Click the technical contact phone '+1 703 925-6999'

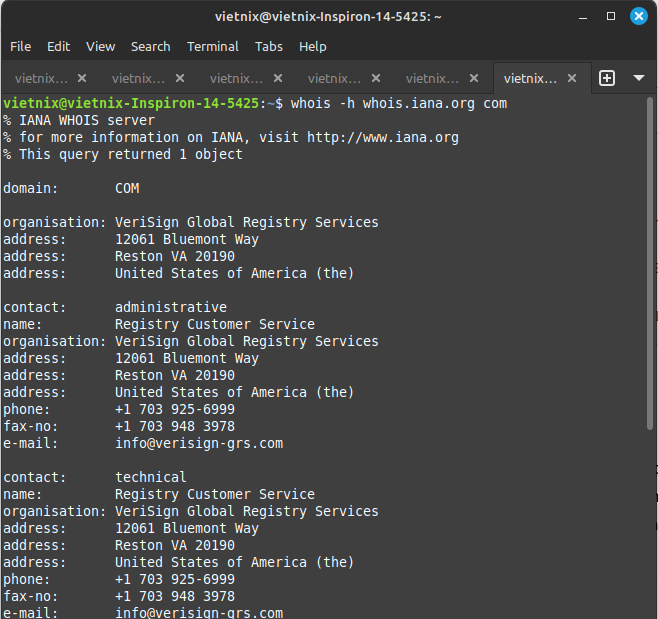pyautogui.click(x=175, y=579)
